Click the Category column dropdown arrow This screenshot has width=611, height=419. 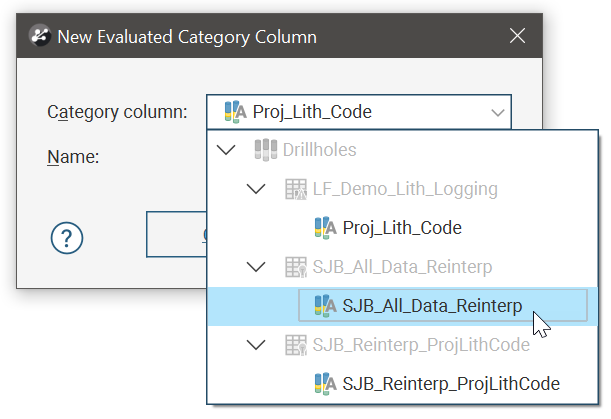point(497,112)
